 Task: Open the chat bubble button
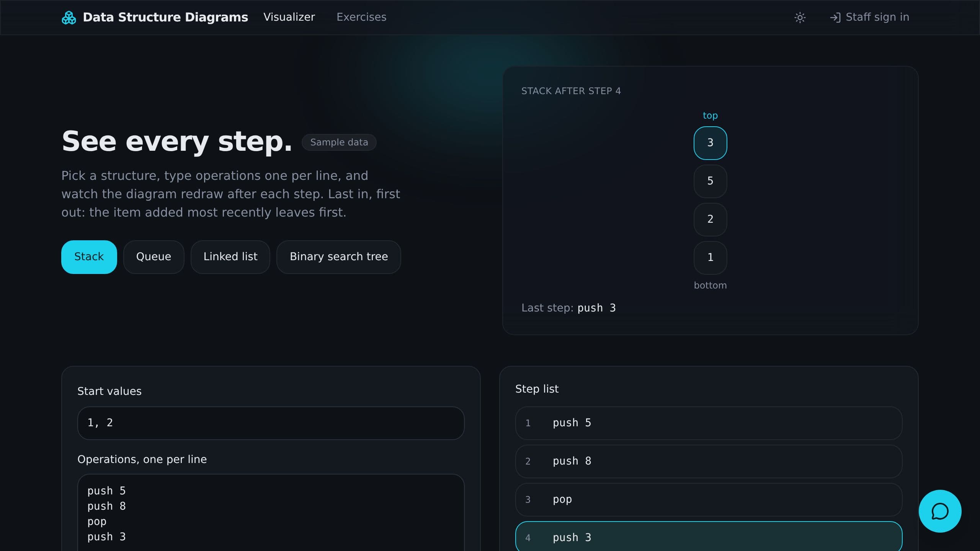pyautogui.click(x=940, y=511)
